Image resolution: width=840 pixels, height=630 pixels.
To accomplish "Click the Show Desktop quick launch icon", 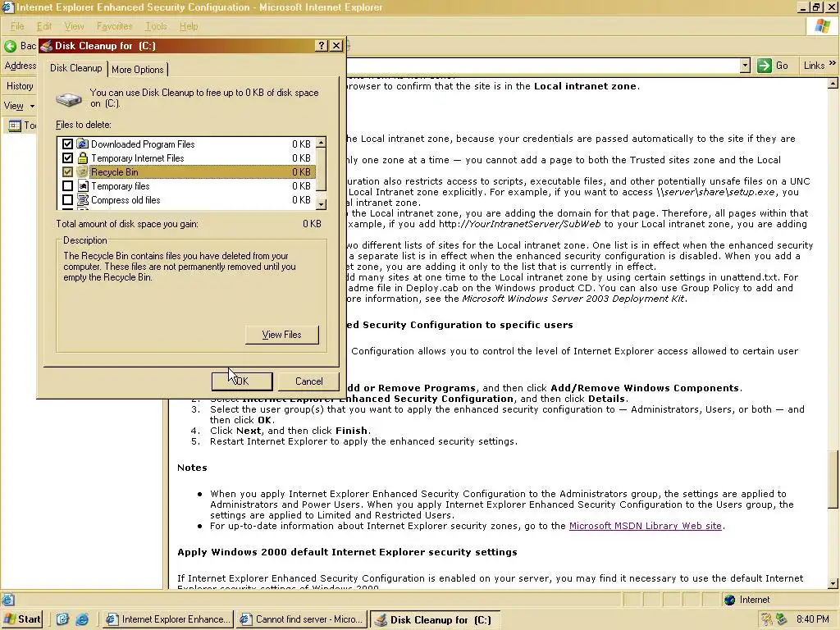I will [x=62, y=620].
